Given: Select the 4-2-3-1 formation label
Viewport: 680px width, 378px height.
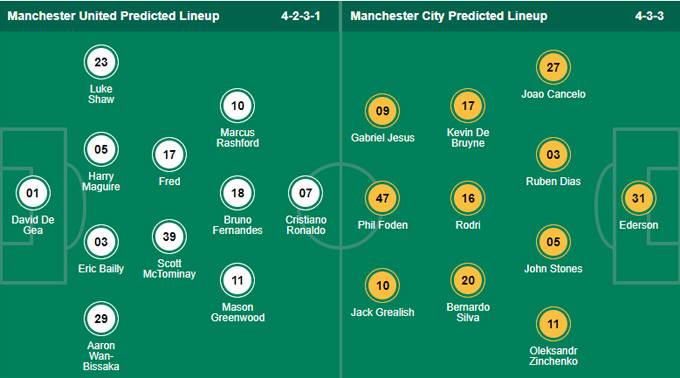Looking at the screenshot, I should tap(301, 16).
